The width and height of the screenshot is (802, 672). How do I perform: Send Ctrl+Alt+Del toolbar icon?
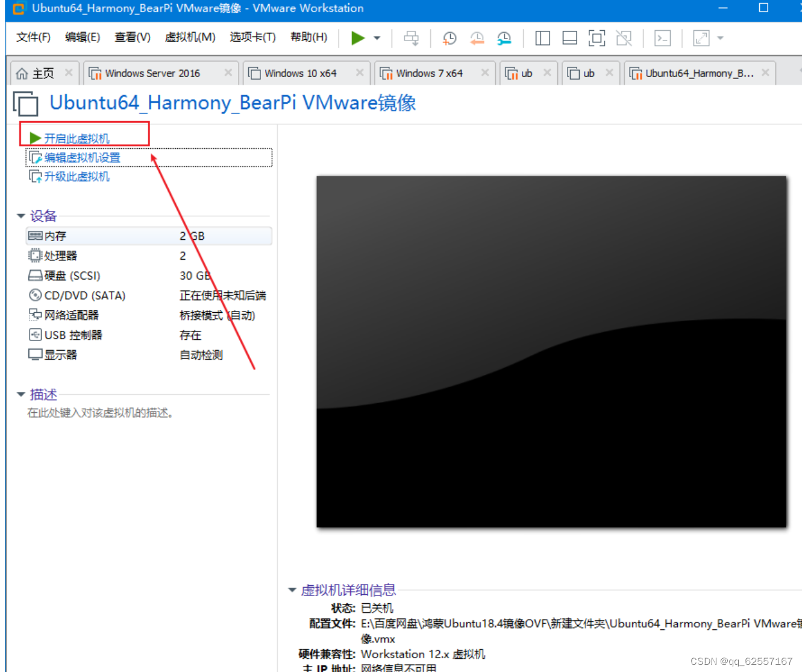coord(411,38)
